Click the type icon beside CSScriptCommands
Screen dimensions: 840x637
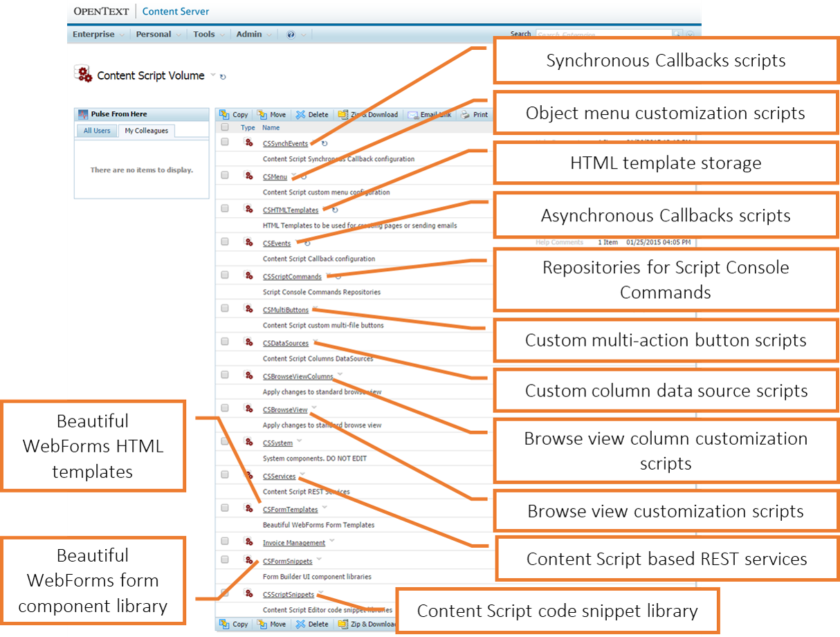[248, 275]
